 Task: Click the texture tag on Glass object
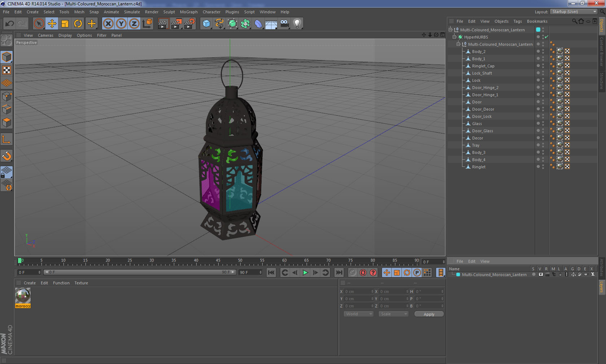click(x=560, y=123)
